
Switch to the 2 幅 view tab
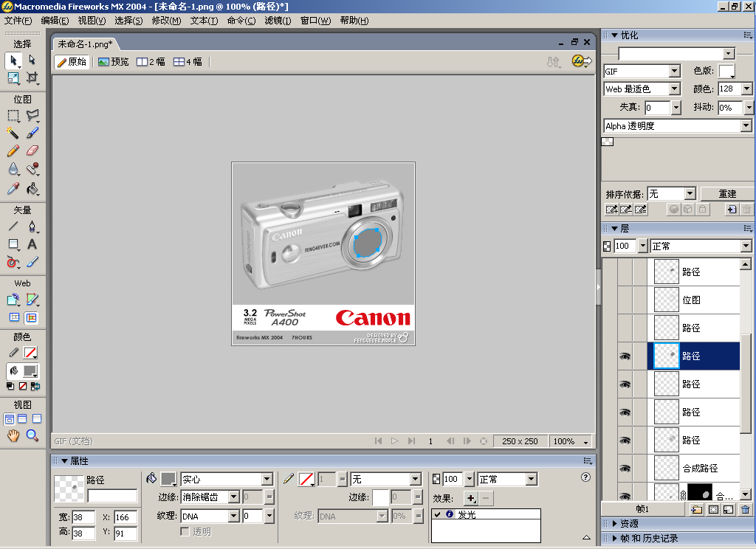click(x=151, y=62)
